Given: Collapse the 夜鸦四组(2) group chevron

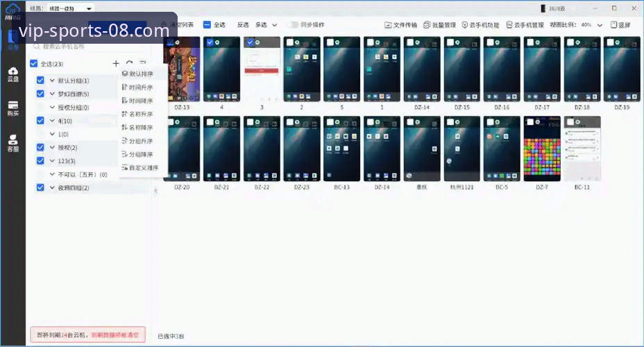Looking at the screenshot, I should 52,187.
